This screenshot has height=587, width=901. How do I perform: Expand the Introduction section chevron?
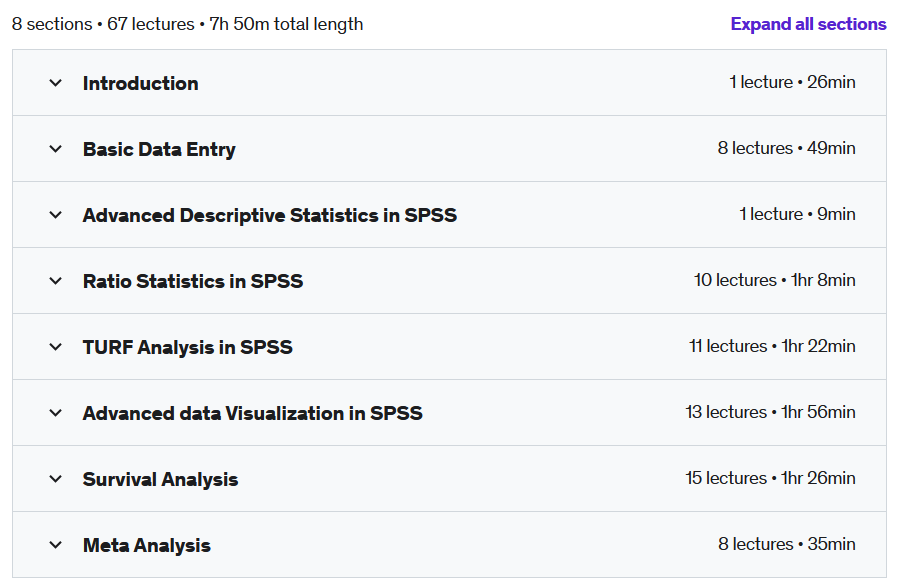tap(56, 83)
